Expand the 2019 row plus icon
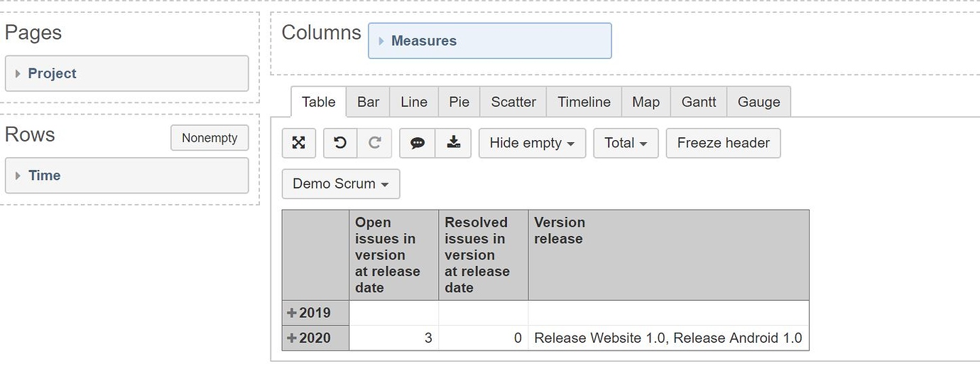The height and width of the screenshot is (374, 980). (x=291, y=313)
